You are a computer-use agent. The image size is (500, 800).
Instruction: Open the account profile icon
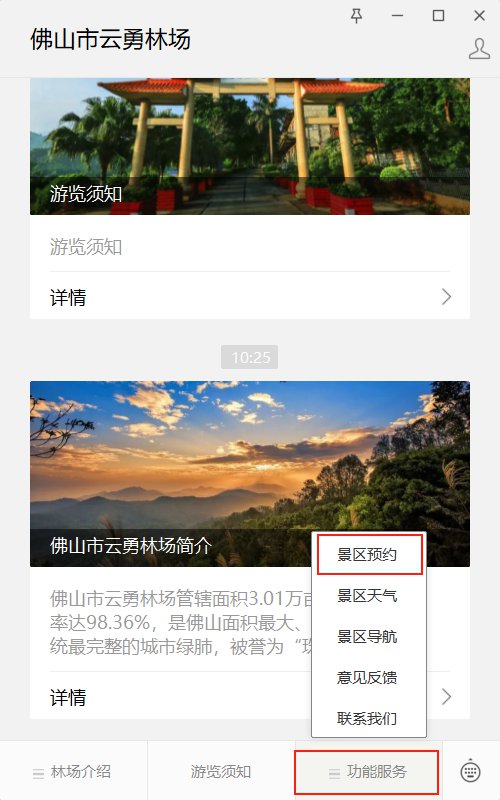479,49
